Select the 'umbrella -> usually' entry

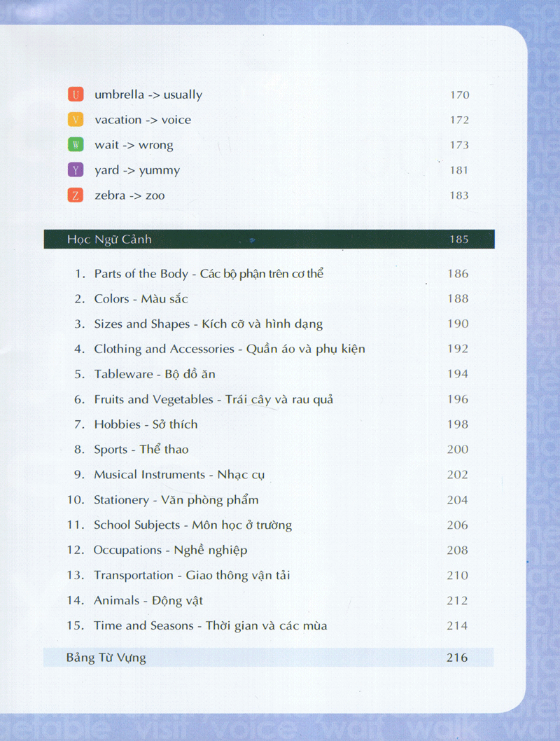tap(148, 95)
